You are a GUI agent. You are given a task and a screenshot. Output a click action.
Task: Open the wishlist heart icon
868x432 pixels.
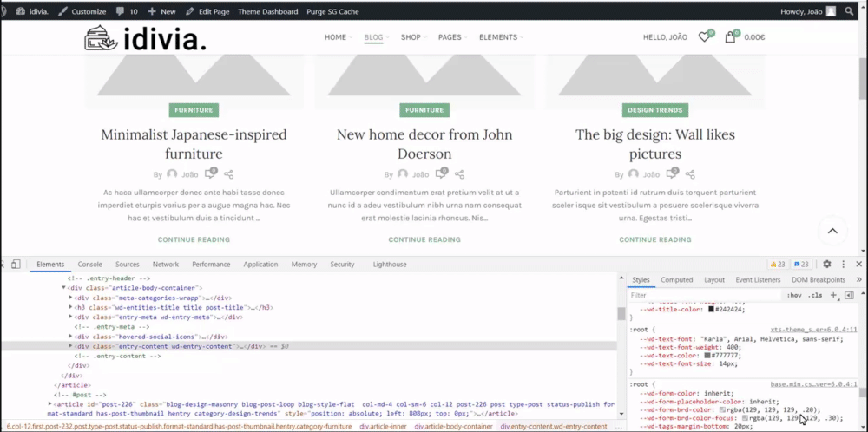(705, 37)
